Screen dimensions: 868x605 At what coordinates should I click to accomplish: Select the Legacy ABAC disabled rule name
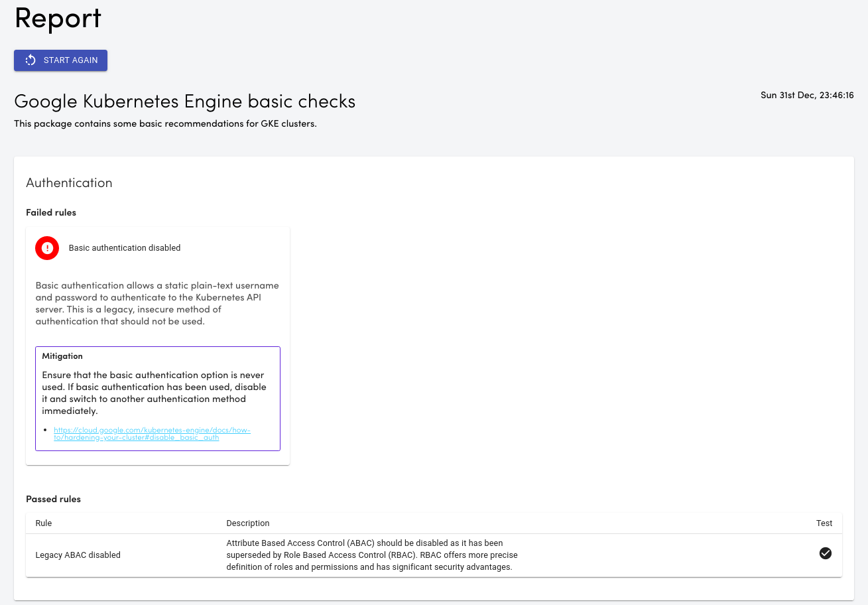click(x=78, y=555)
